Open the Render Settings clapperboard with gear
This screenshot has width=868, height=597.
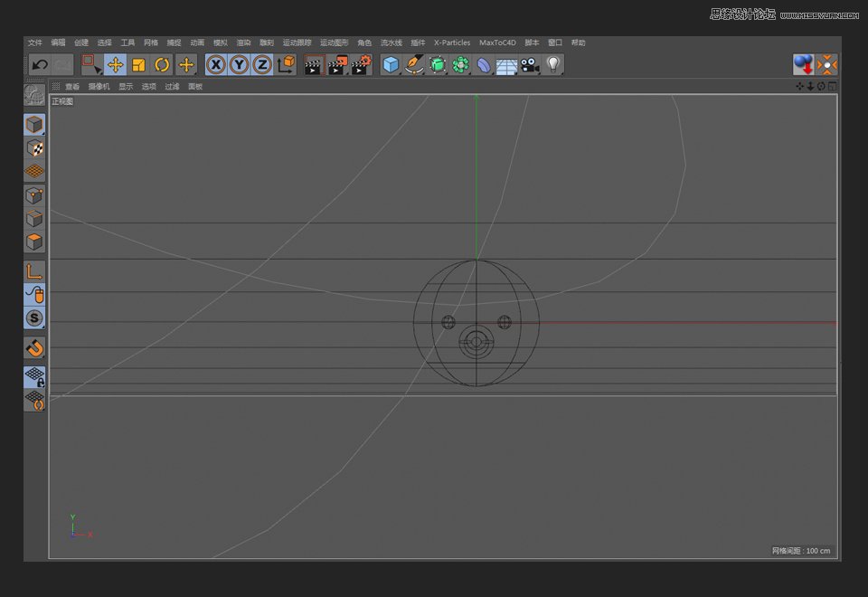pyautogui.click(x=360, y=64)
